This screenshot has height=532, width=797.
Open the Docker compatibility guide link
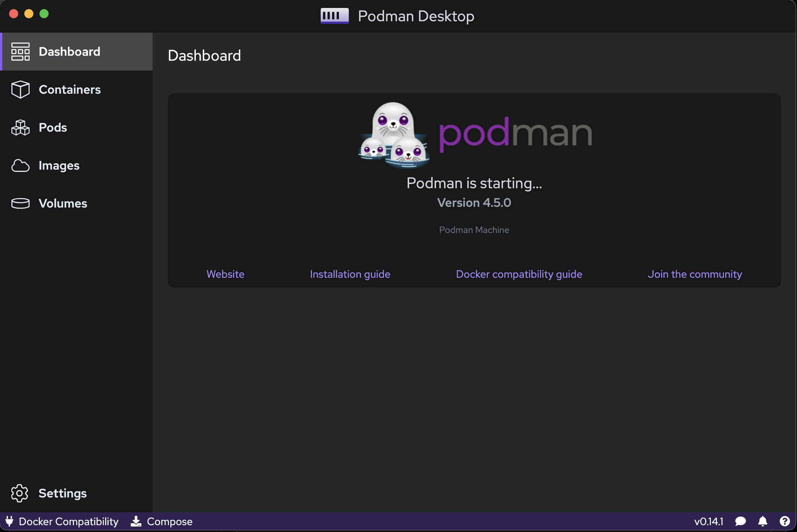pyautogui.click(x=519, y=274)
